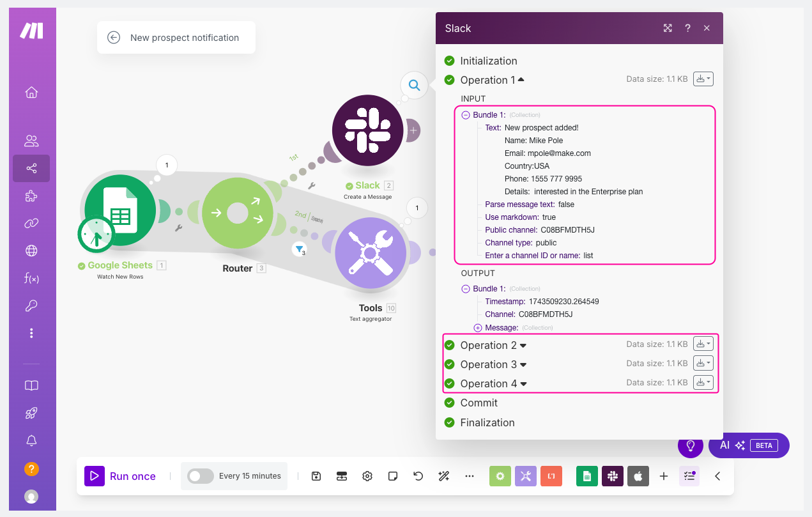Click the Google Sheets module
This screenshot has width=812, height=517.
pos(120,211)
